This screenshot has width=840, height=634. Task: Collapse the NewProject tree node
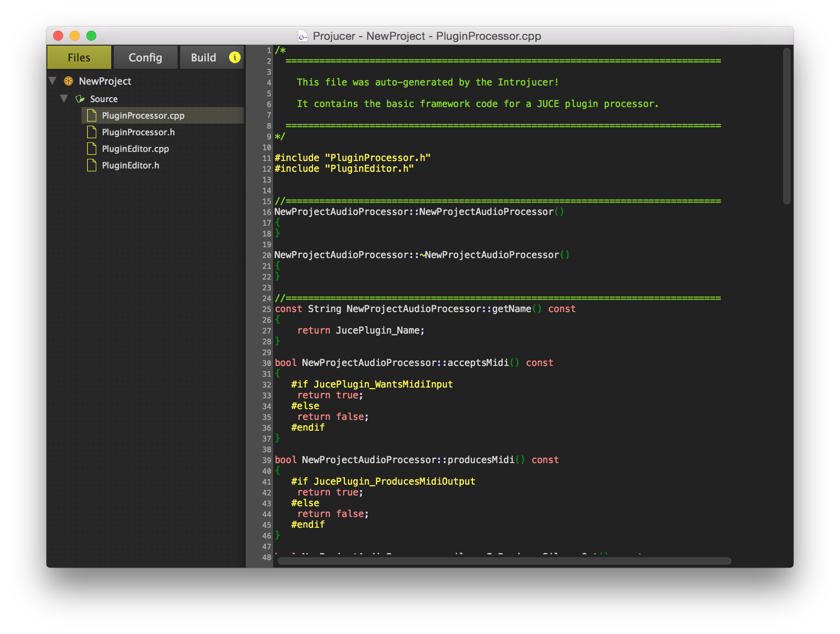[52, 81]
